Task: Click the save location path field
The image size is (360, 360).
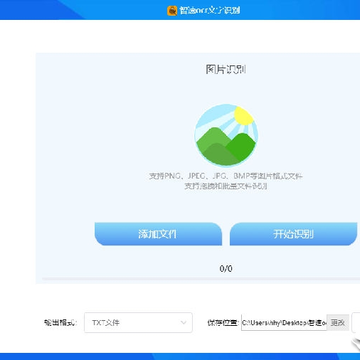Action: click(x=284, y=322)
